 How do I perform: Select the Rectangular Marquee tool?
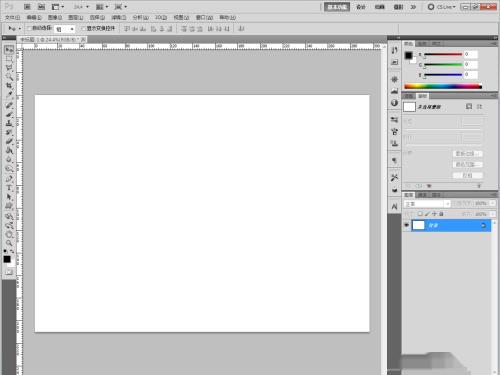9,59
